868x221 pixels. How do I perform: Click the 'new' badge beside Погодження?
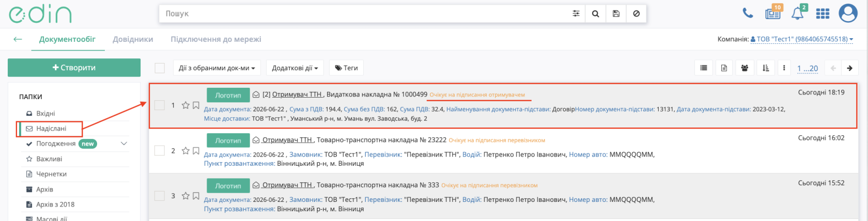88,144
